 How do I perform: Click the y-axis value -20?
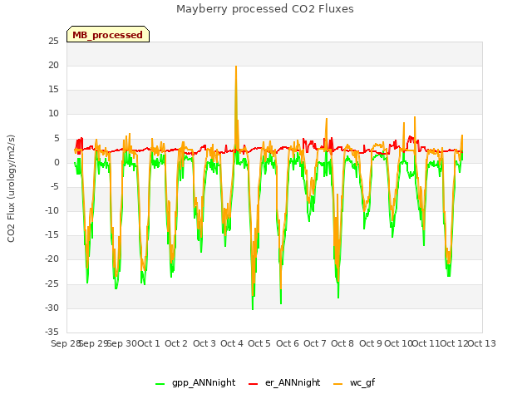point(52,259)
